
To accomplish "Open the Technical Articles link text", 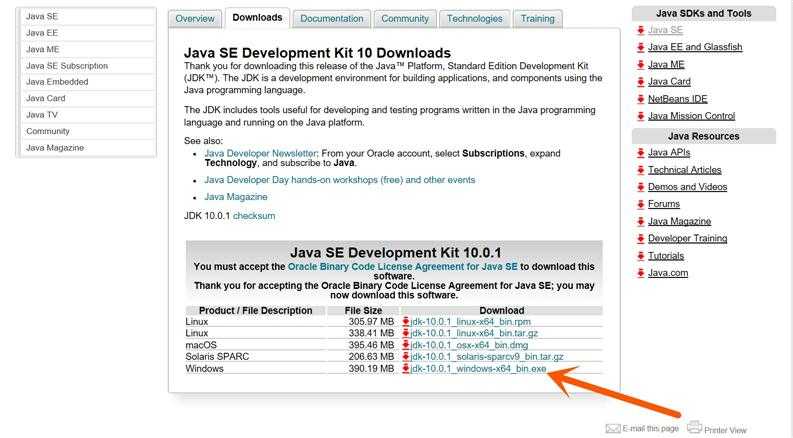I will 685,170.
